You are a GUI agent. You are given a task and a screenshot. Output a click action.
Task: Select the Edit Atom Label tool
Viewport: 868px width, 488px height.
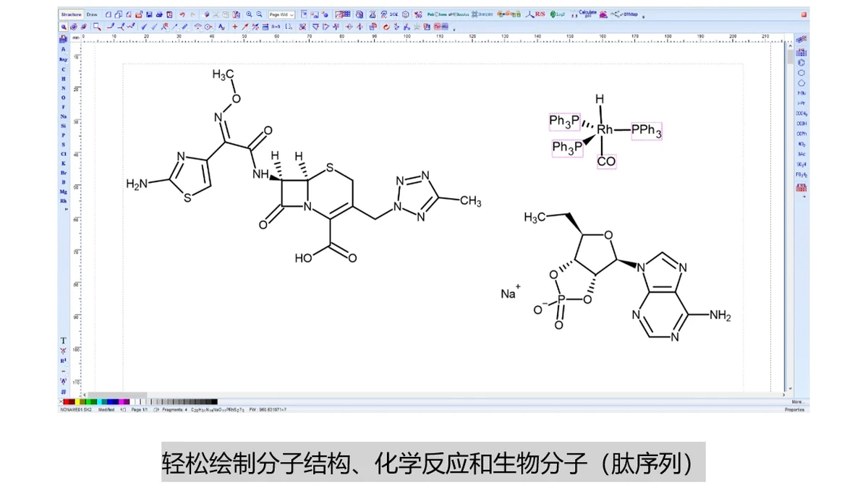point(222,26)
